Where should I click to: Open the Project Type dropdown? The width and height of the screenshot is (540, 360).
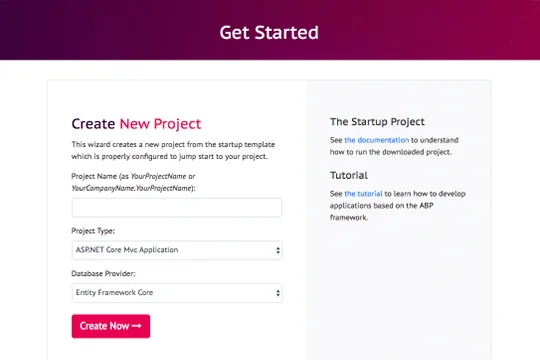tap(177, 250)
